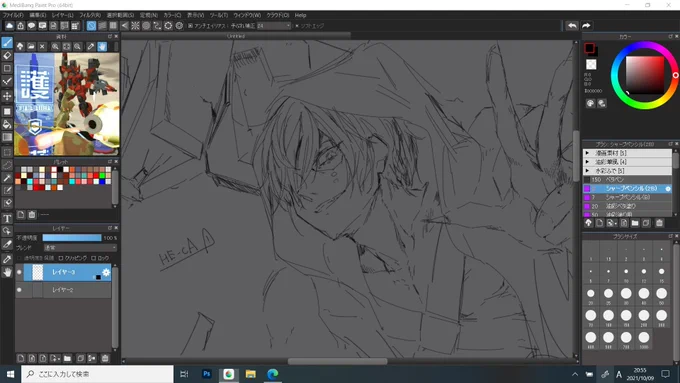Select the Select Eraser tool
The width and height of the screenshot is (680, 383).
coord(7,203)
